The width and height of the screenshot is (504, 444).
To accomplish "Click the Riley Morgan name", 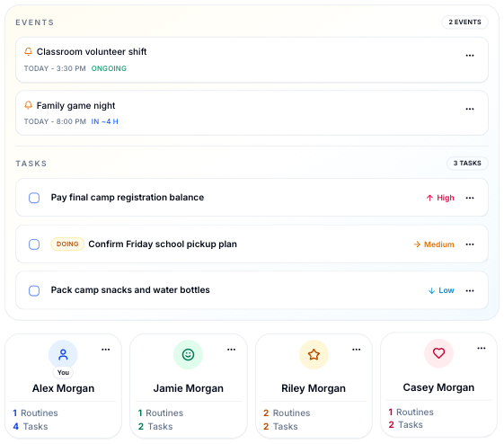I will (x=314, y=388).
